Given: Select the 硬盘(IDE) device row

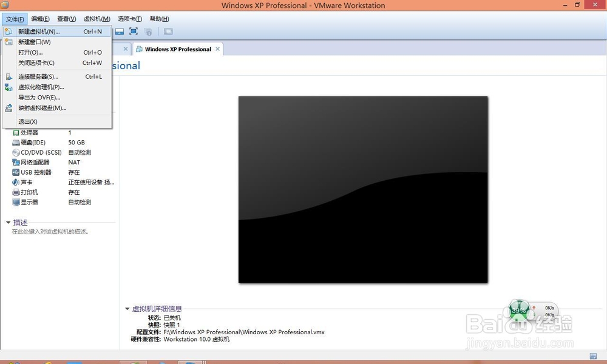Looking at the screenshot, I should (x=64, y=143).
